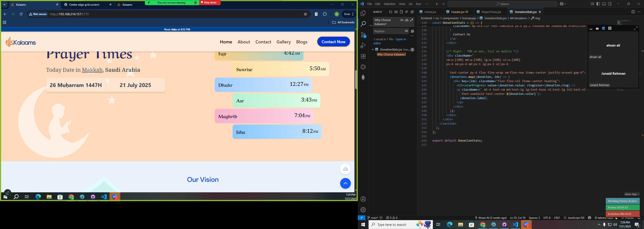Viewport: 644px width, 229px height.
Task: Split the VS Code editor right
Action: pyautogui.click(x=633, y=12)
